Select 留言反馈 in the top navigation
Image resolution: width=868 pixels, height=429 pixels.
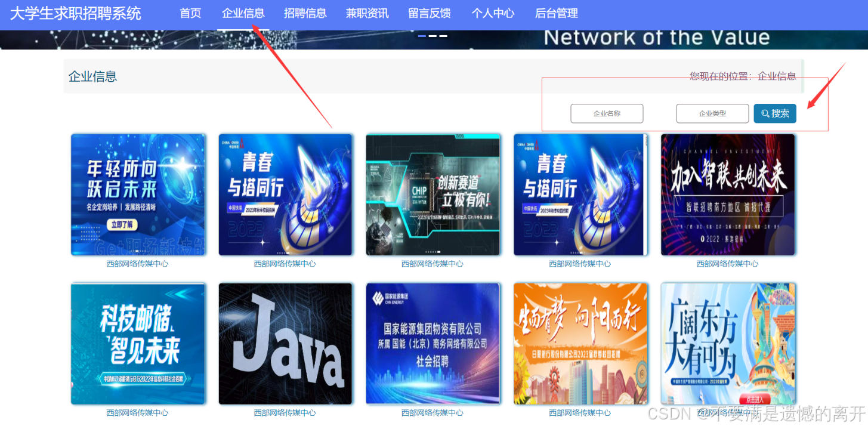[x=430, y=13]
